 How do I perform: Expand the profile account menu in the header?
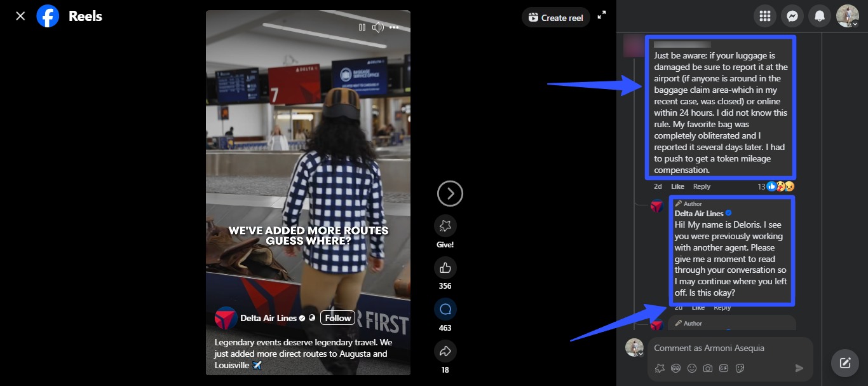(855, 24)
